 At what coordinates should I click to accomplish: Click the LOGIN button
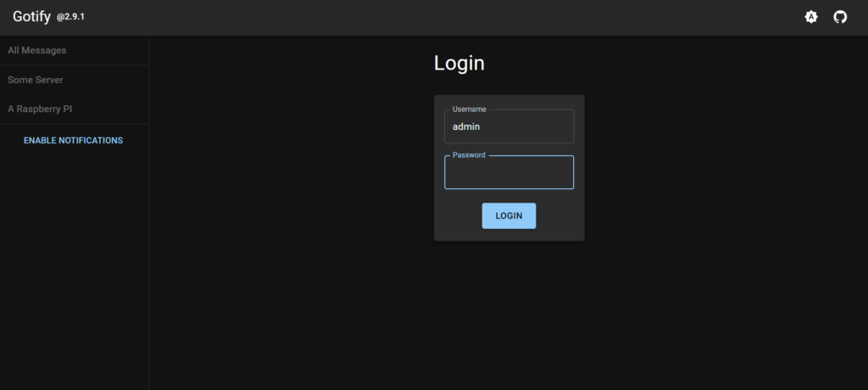[x=509, y=216]
